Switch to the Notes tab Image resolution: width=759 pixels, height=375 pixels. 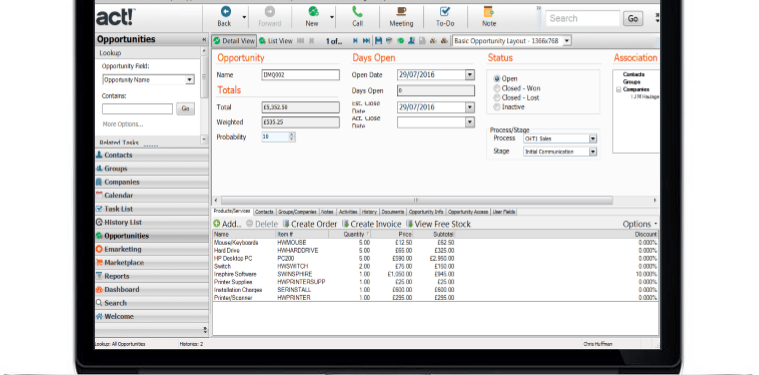(328, 212)
